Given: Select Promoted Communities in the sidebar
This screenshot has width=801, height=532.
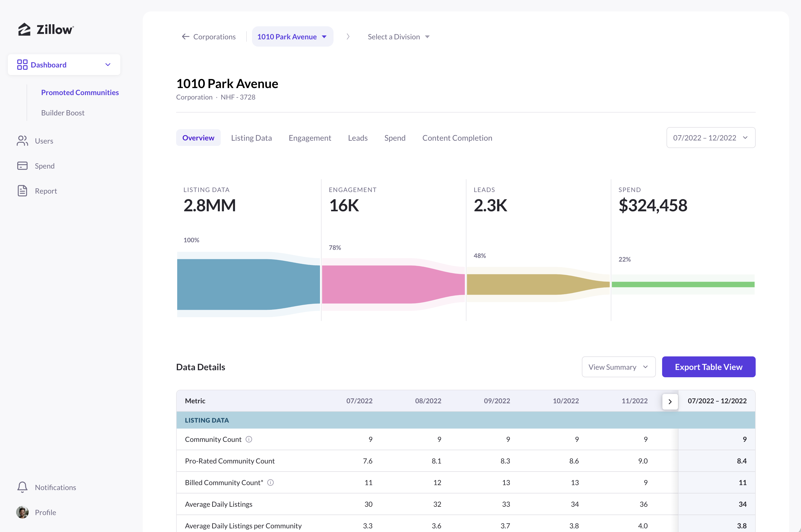Looking at the screenshot, I should click(80, 92).
